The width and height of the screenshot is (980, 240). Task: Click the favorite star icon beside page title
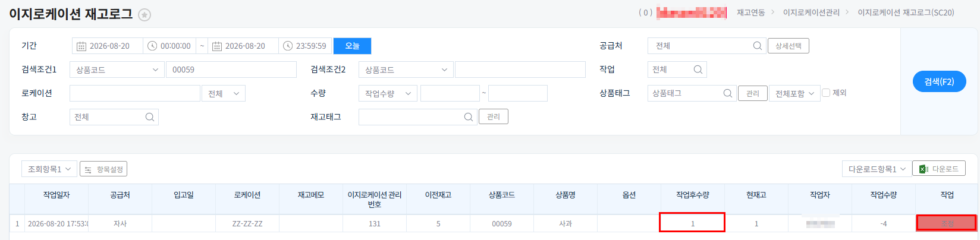click(x=145, y=15)
